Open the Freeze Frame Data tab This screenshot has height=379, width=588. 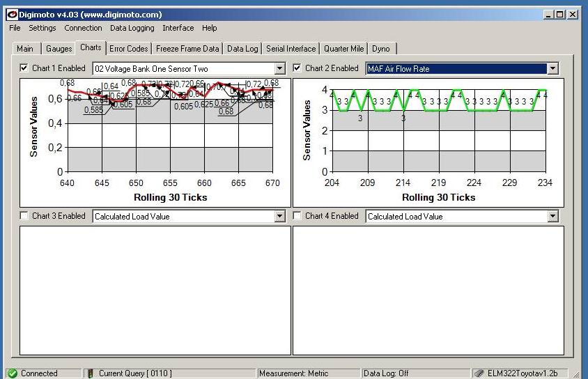[x=187, y=49]
